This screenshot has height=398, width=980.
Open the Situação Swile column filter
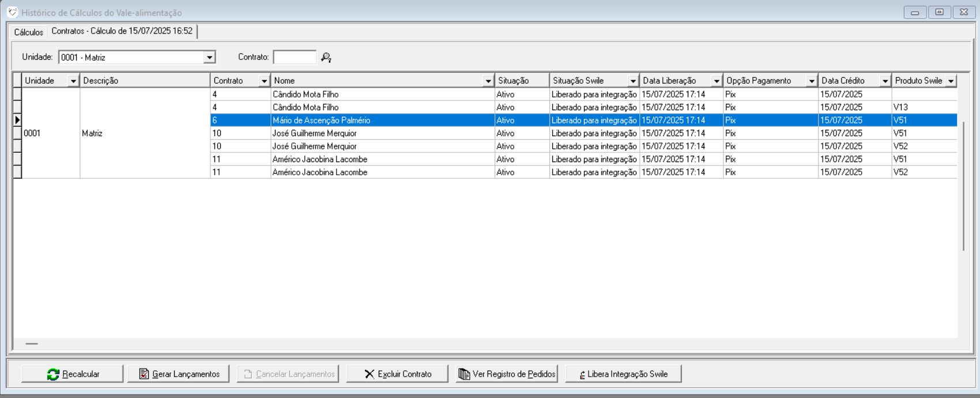pyautogui.click(x=633, y=81)
